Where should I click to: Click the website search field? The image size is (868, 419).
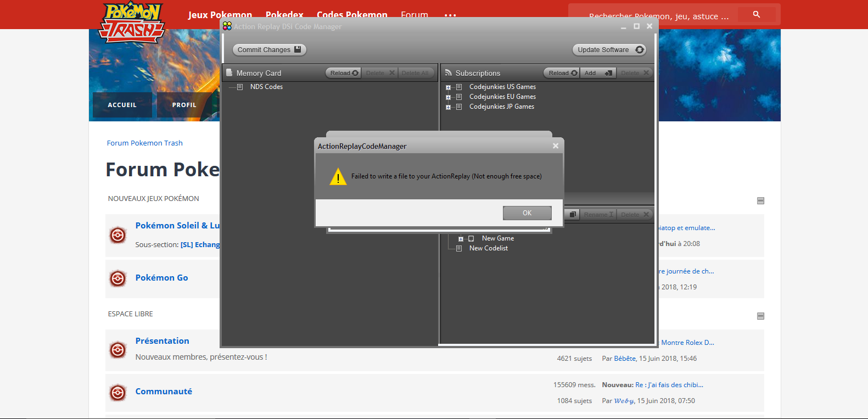pos(659,16)
